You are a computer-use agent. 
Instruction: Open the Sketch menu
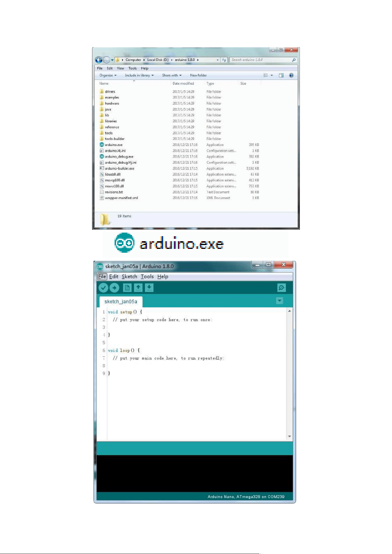point(129,276)
